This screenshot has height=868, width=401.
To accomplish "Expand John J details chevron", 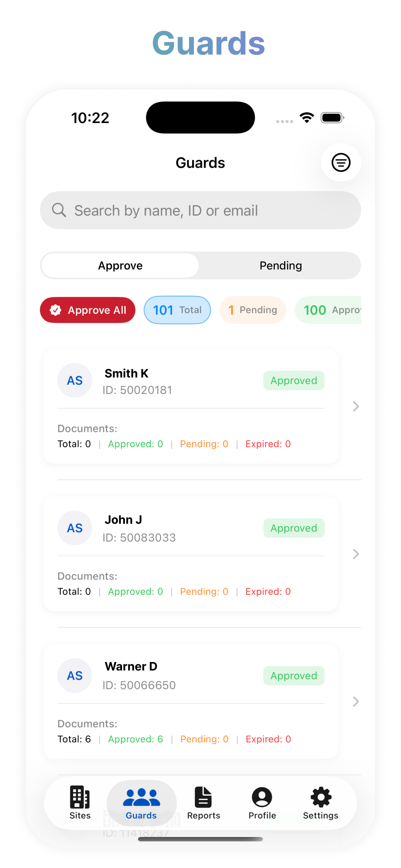I will click(355, 554).
